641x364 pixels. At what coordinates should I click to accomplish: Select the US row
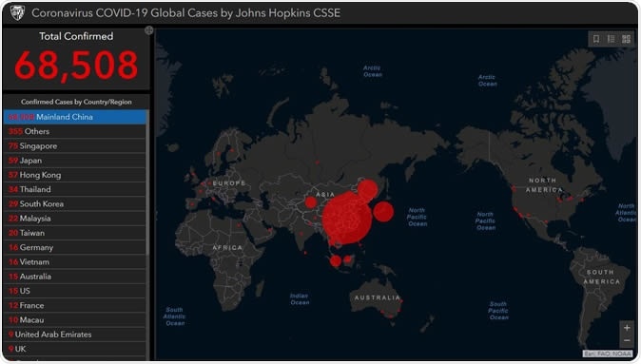75,291
